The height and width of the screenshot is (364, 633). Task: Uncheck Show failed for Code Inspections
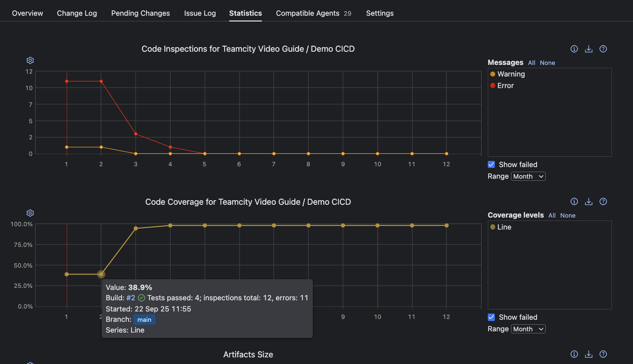492,165
